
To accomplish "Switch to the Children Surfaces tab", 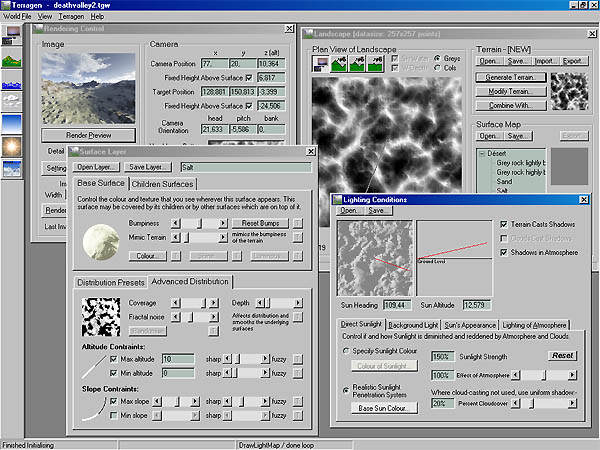I will coord(164,184).
